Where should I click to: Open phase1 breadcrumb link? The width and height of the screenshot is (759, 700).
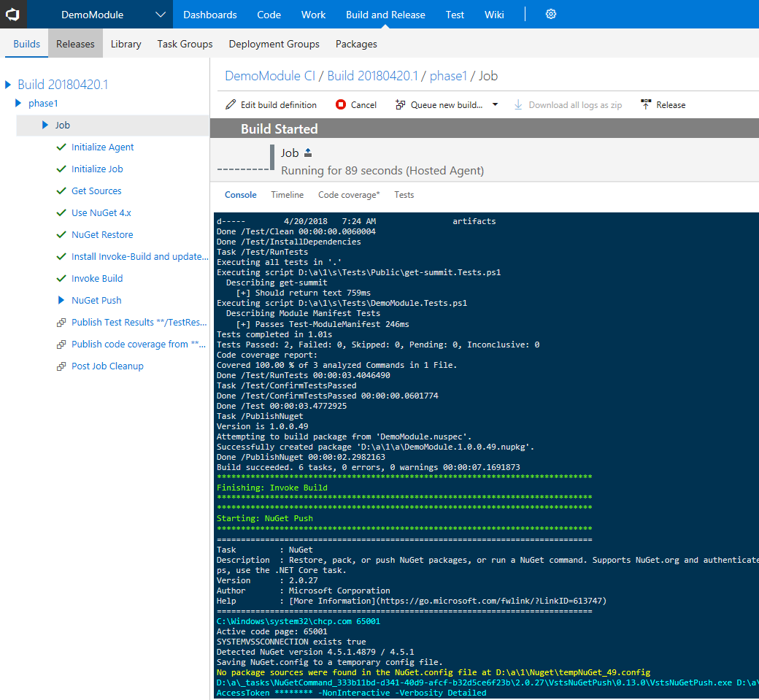[448, 76]
